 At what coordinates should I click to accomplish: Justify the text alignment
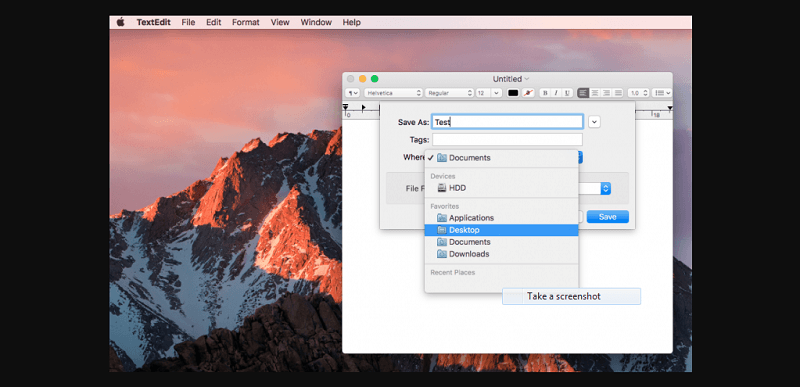point(618,93)
